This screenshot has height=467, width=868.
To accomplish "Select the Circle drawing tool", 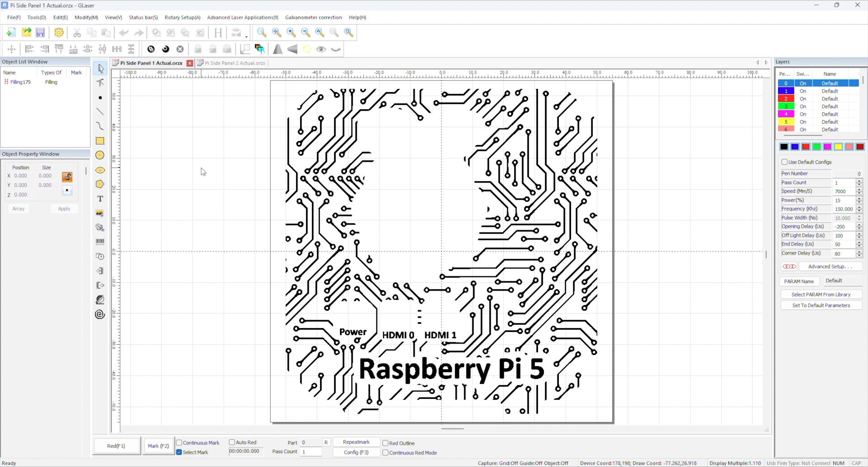I will 100,155.
